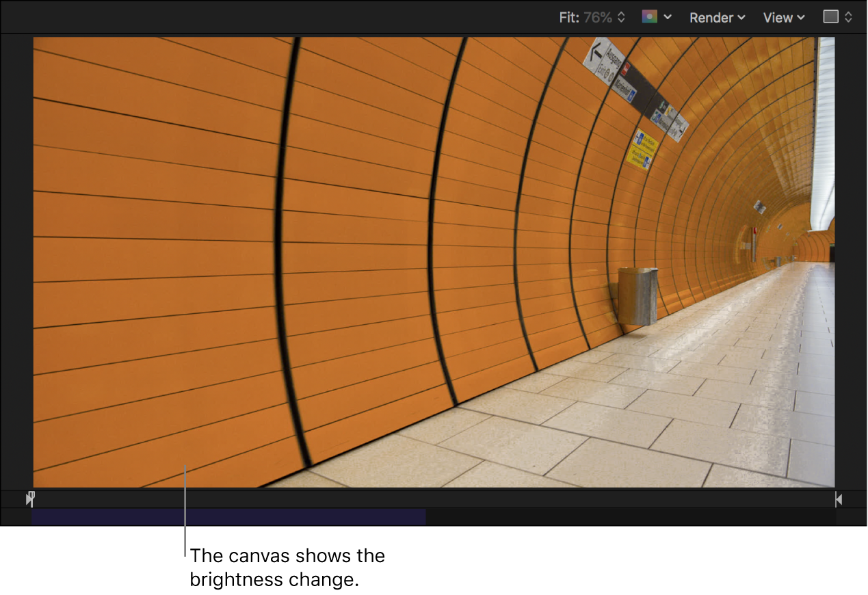The image size is (868, 595).
Task: Open the Render menu disclosure chevron
Action: click(x=741, y=17)
